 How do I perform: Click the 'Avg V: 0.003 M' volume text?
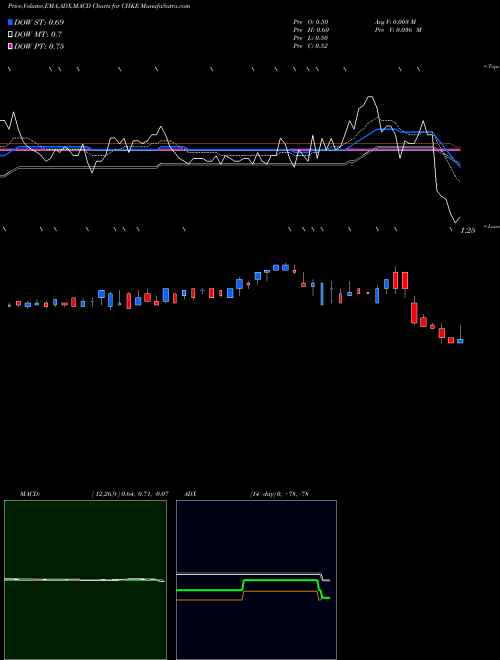click(x=395, y=22)
